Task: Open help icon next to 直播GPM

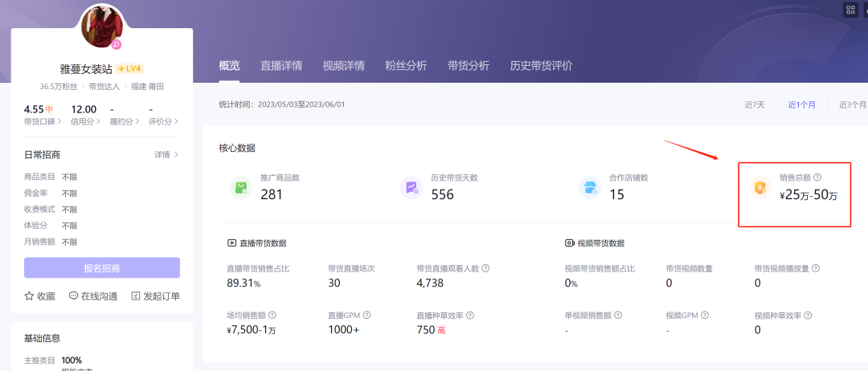Action: coord(367,315)
